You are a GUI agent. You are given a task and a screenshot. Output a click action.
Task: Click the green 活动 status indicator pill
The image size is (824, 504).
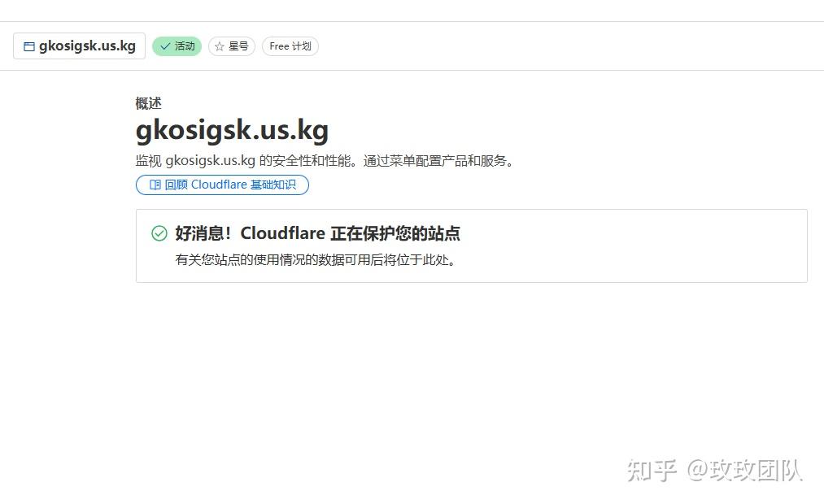(x=177, y=46)
